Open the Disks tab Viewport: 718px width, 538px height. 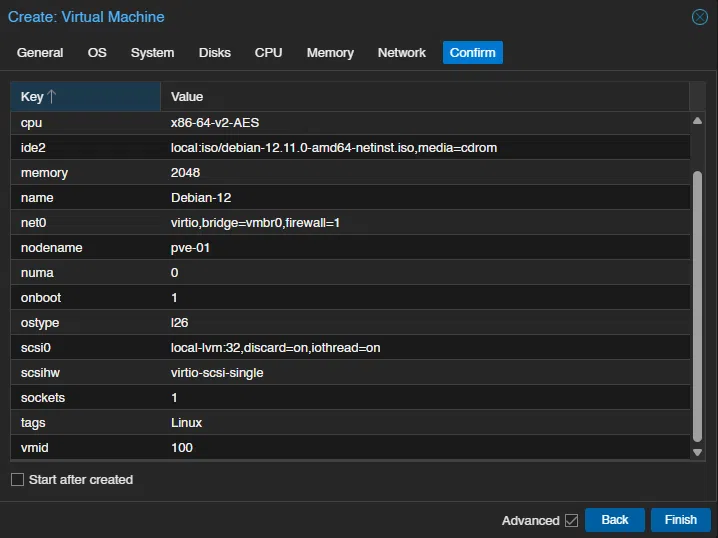(214, 53)
